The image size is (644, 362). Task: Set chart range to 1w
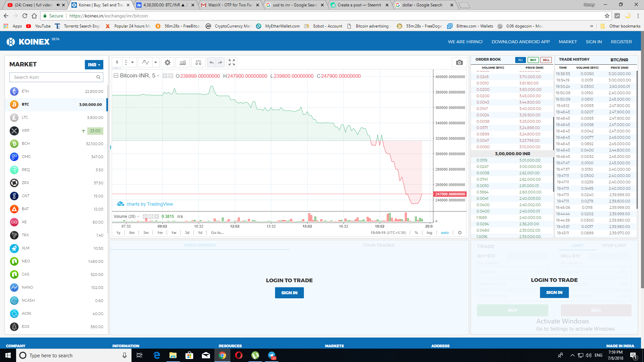174,233
